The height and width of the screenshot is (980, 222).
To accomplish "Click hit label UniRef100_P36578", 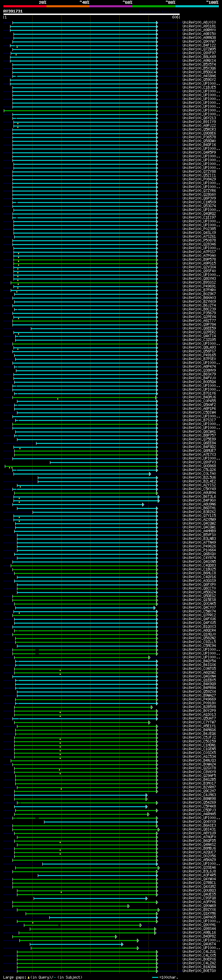I will pos(199,137).
